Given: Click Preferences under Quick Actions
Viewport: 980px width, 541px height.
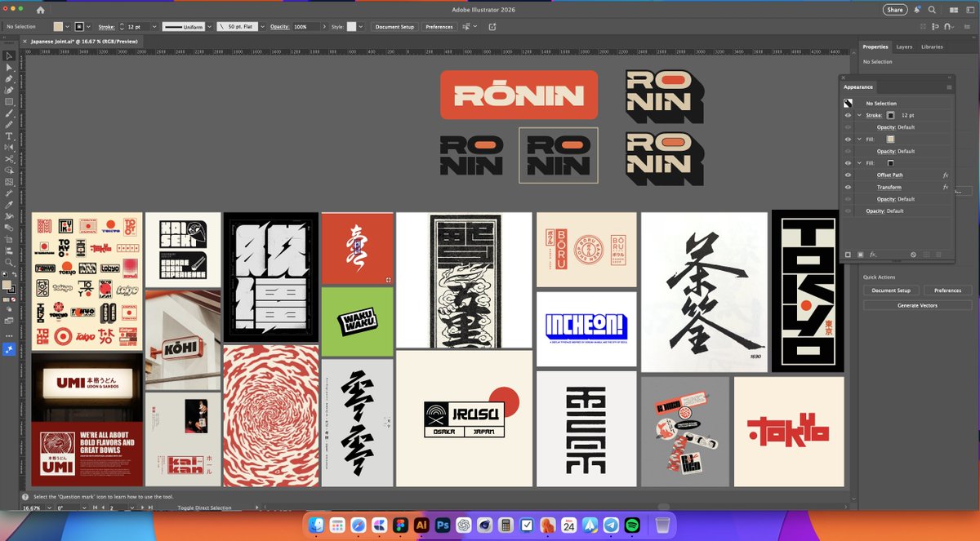Looking at the screenshot, I should coord(947,290).
